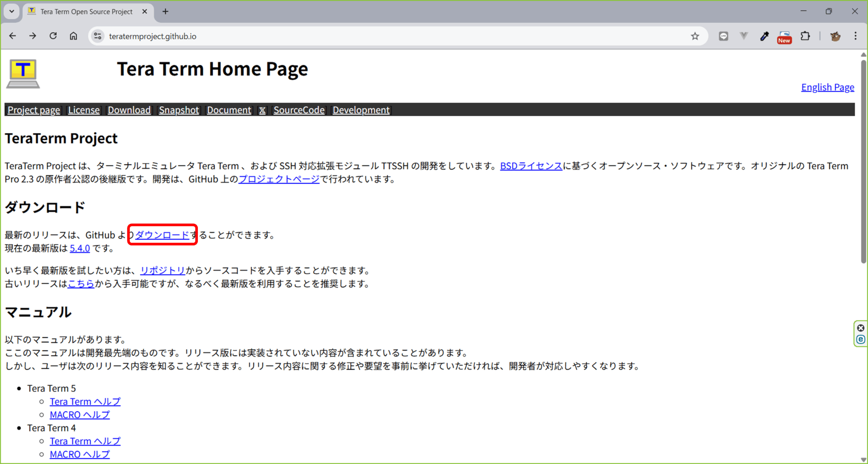The height and width of the screenshot is (464, 868).
Task: Select the eyedropper extension icon
Action: click(x=764, y=36)
